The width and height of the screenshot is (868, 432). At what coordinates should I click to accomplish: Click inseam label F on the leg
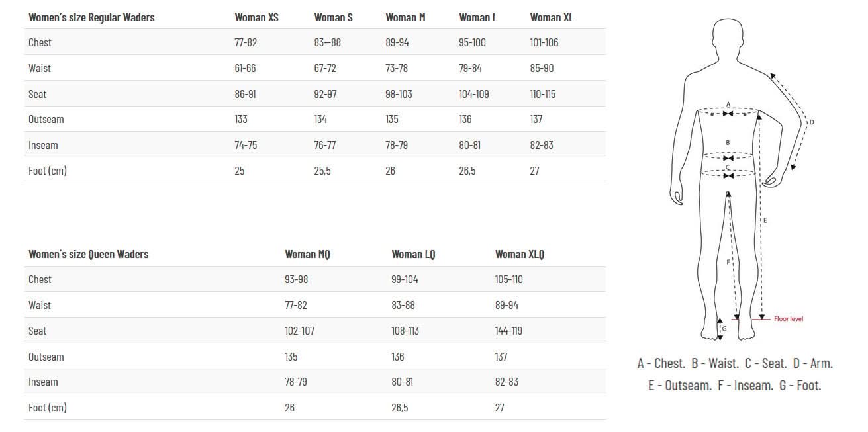(728, 262)
